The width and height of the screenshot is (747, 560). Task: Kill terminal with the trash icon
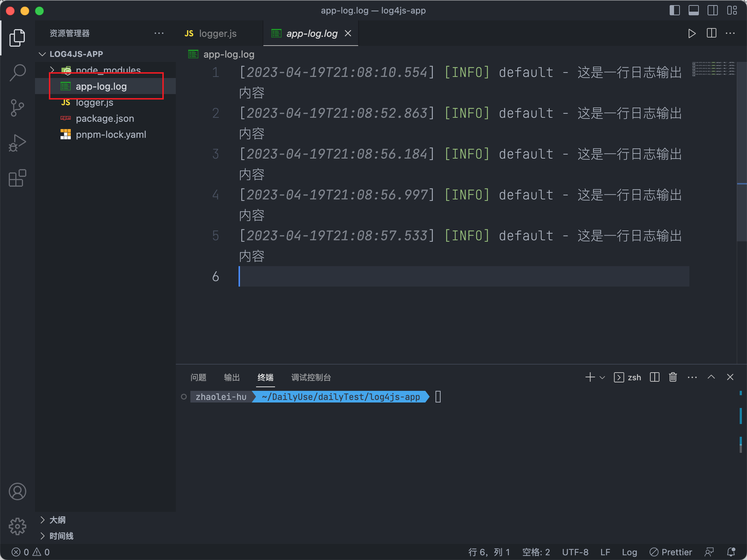[x=673, y=377]
